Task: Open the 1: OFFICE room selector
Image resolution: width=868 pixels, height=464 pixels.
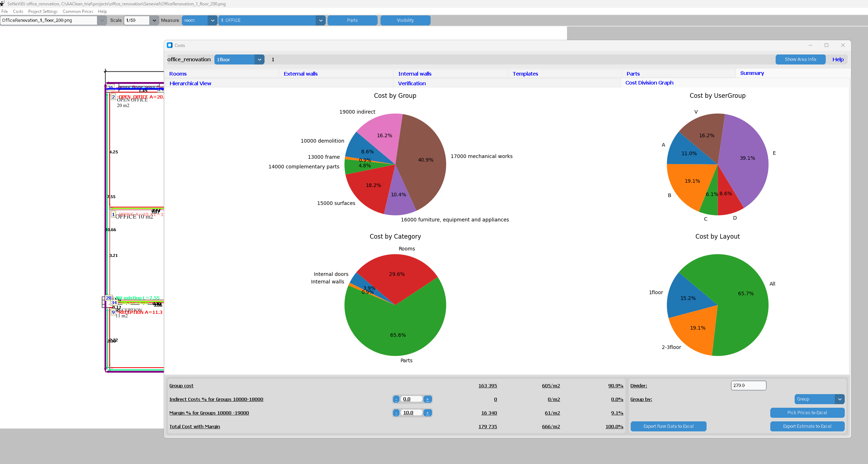Action: pos(320,20)
